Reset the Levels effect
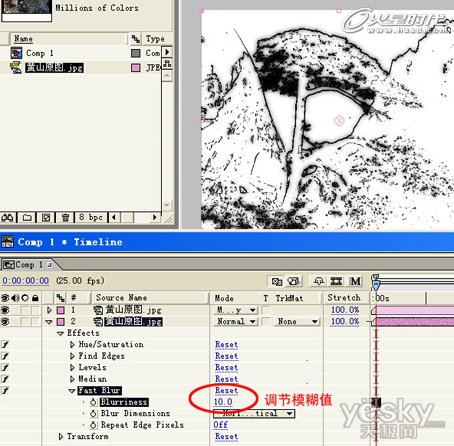 point(226,367)
